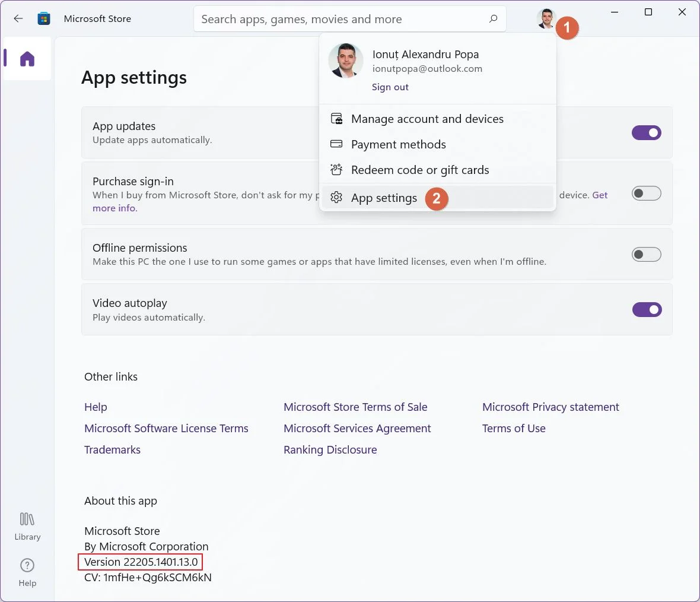
Task: Select Manage account and devices
Action: click(438, 119)
